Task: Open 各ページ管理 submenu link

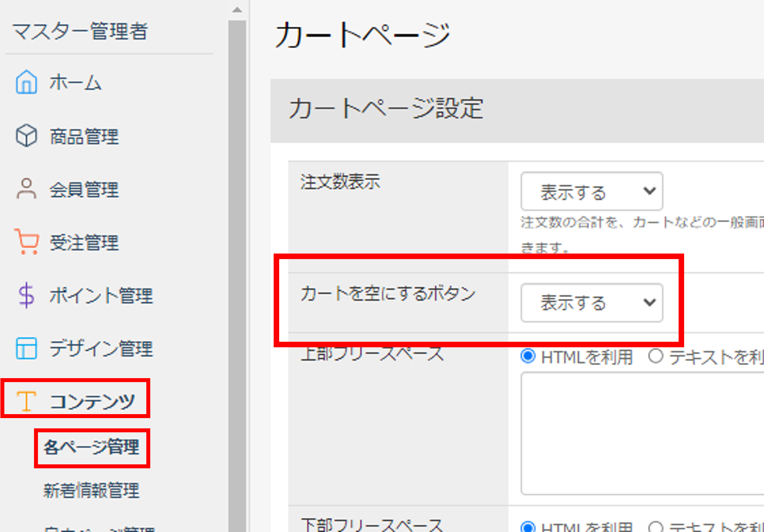Action: 92,447
